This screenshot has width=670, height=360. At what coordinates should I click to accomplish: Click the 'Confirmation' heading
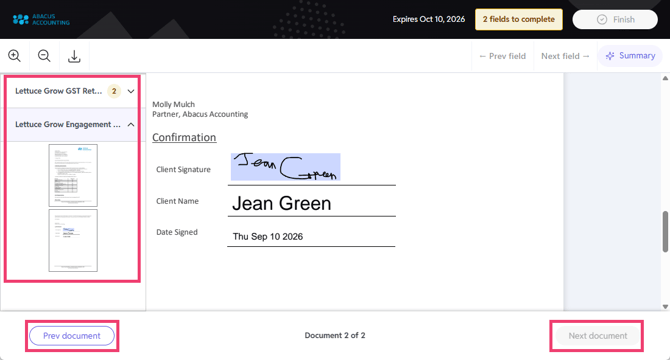click(184, 137)
